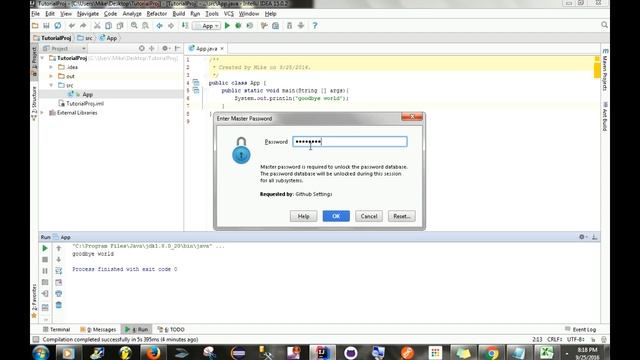This screenshot has height=360, width=640.
Task: Open the TODO tool window tab
Action: [x=171, y=329]
